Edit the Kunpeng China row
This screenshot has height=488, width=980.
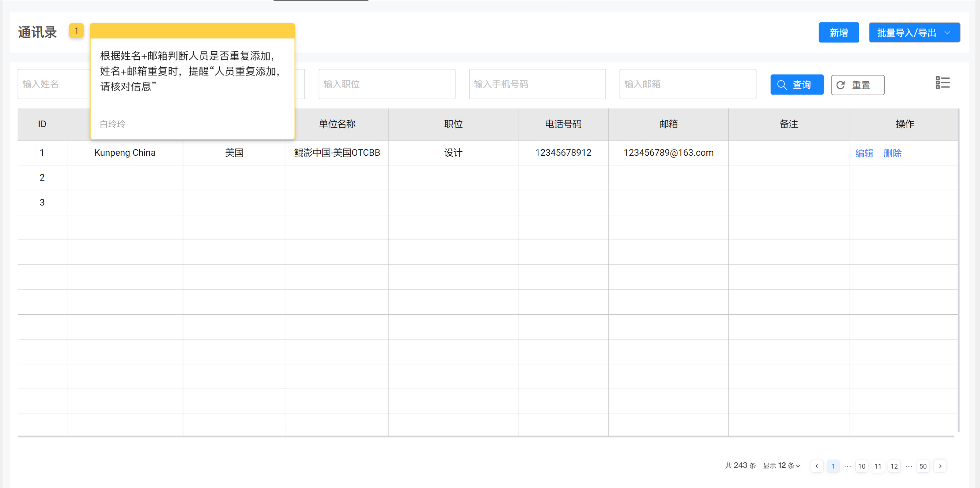864,153
